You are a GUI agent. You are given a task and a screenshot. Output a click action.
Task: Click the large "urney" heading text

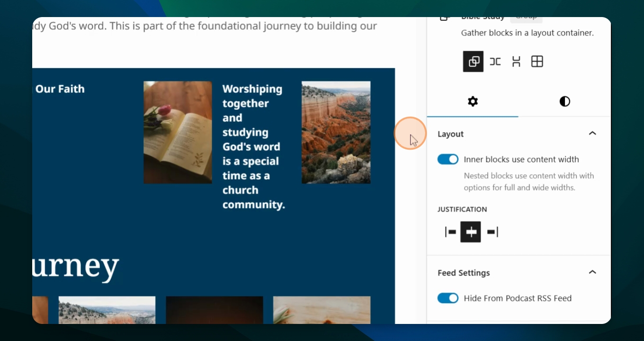pos(76,268)
